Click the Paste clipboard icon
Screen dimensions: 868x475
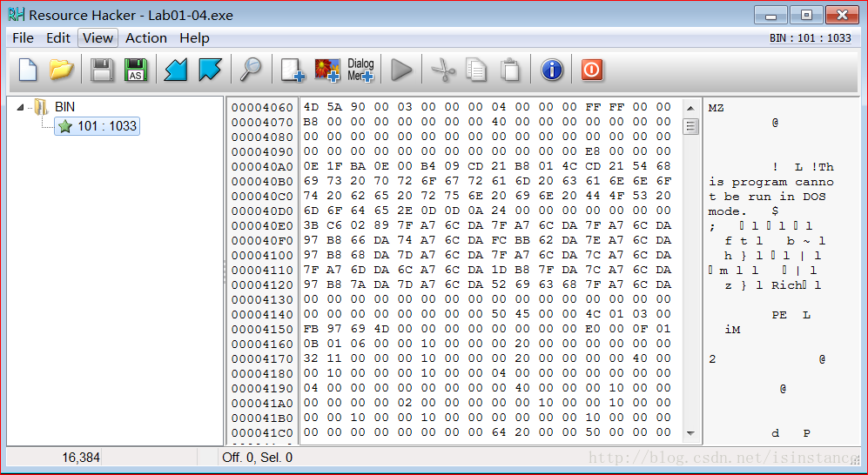[510, 70]
